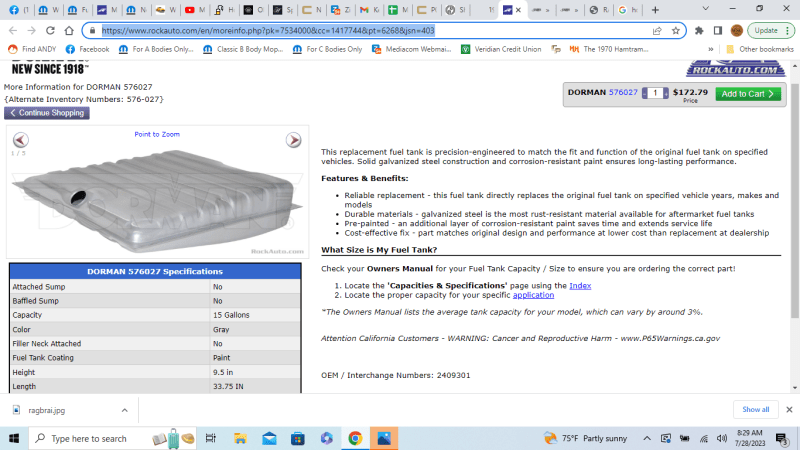
Task: Expand the ragbrai.jpg download options chevron
Action: coord(124,409)
